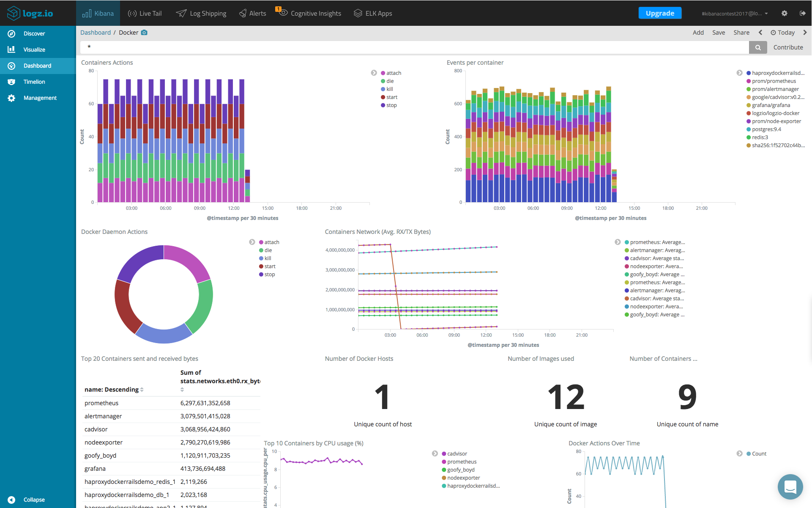Open the Alerts tab
Image resolution: width=812 pixels, height=508 pixels.
[x=253, y=13]
